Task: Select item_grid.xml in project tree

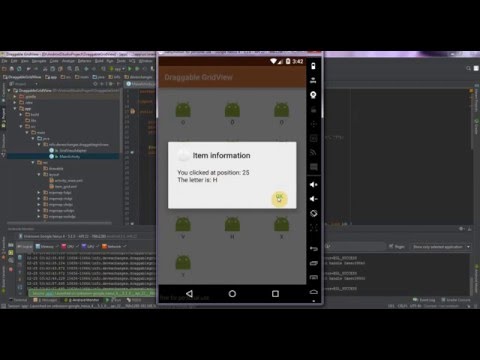Action: tap(63, 186)
